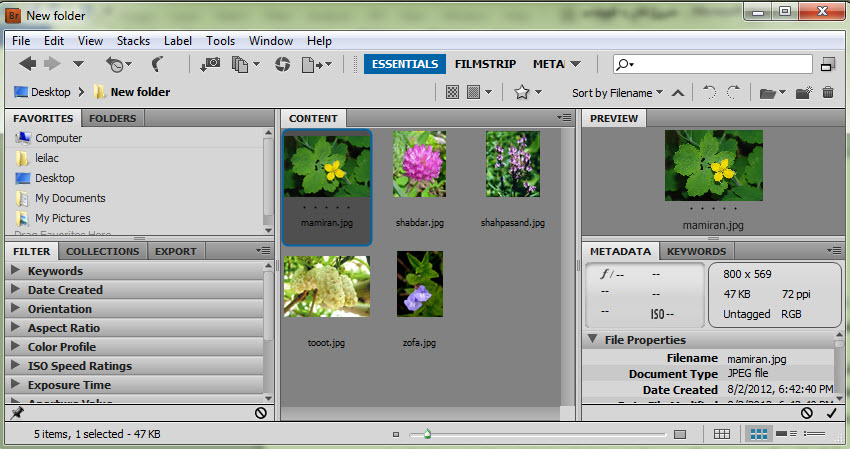Open My Pictures in Favorites

62,218
